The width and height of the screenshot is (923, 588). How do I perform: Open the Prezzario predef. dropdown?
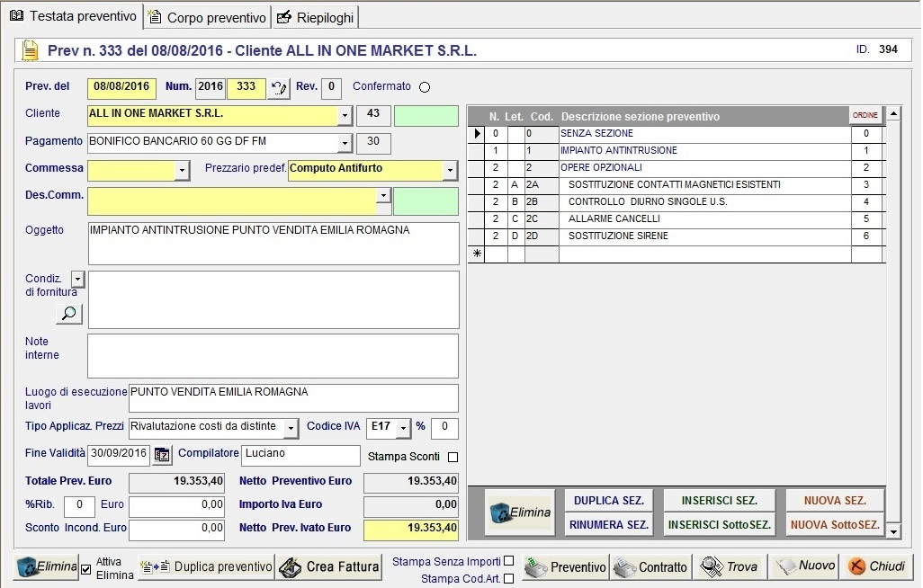(450, 170)
